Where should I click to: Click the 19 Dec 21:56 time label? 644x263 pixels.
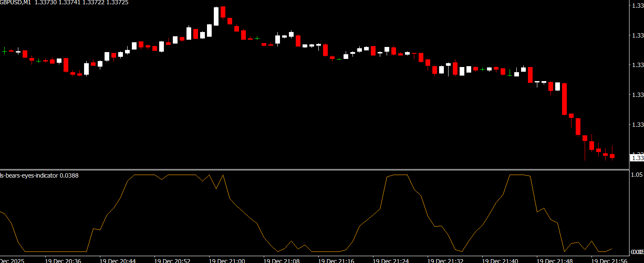point(609,260)
